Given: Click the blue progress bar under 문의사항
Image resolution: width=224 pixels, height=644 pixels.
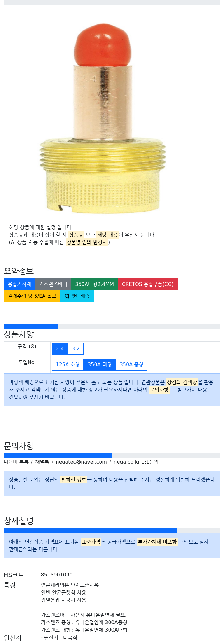Looking at the screenshot, I should pos(58,456).
